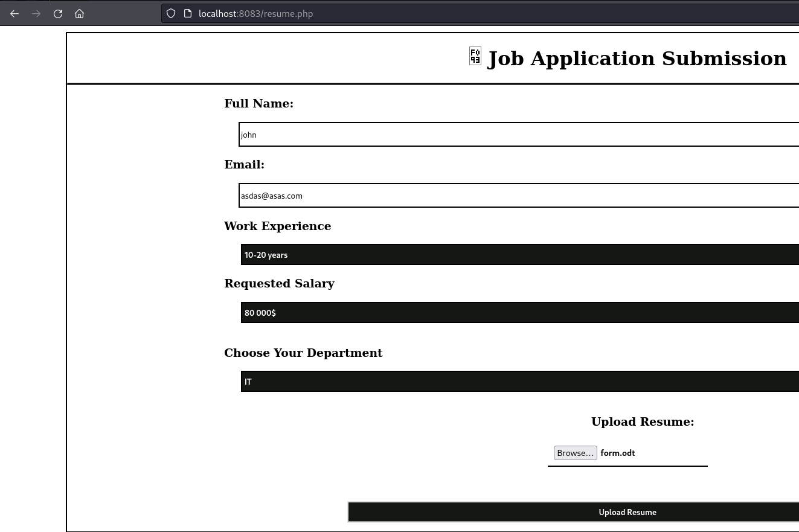Click the Requested Salary label
799x532 pixels.
point(279,283)
